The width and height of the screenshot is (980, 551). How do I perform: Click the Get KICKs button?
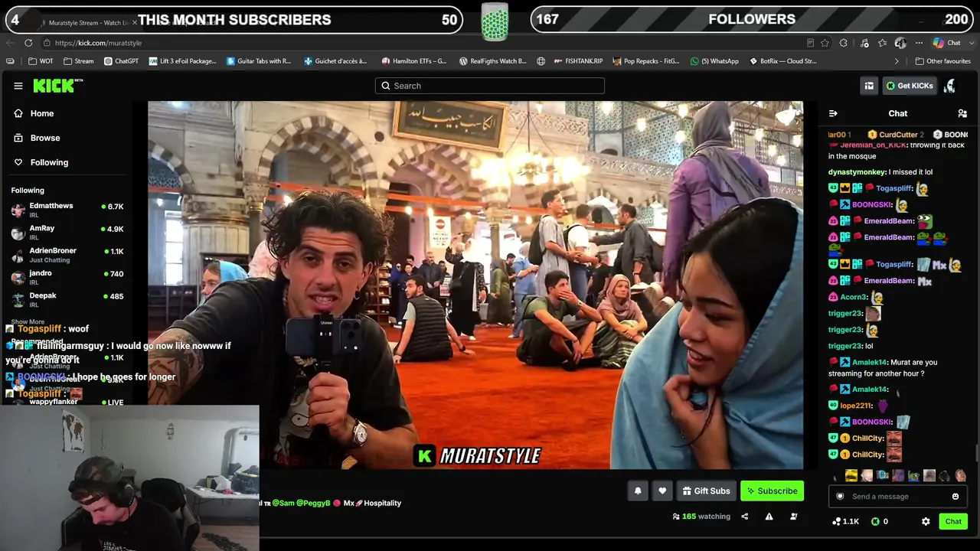click(910, 86)
